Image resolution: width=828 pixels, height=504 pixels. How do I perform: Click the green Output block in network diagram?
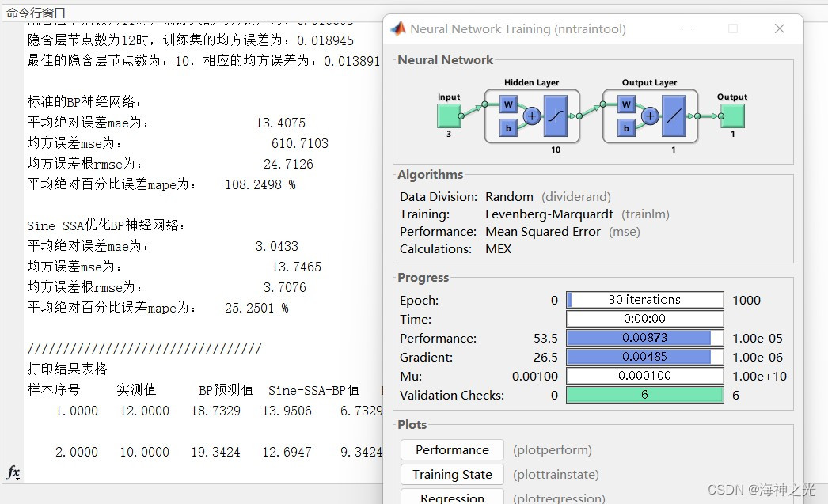pyautogui.click(x=732, y=116)
